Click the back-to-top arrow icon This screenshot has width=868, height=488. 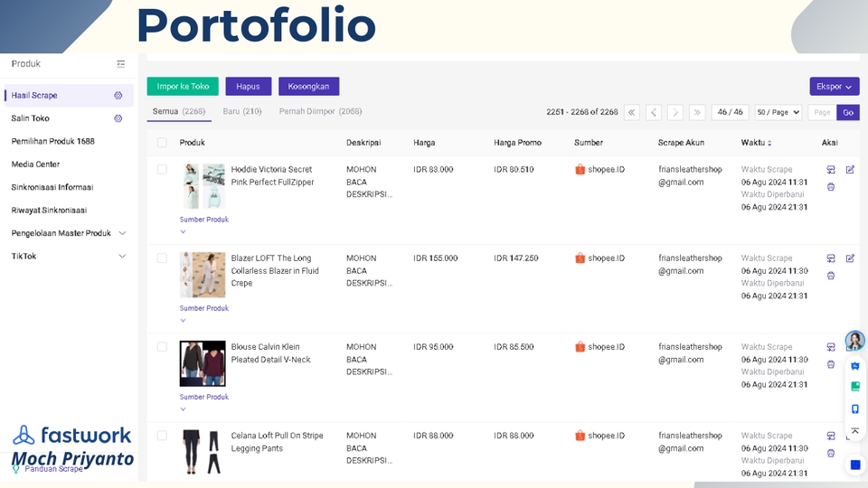pos(855,431)
